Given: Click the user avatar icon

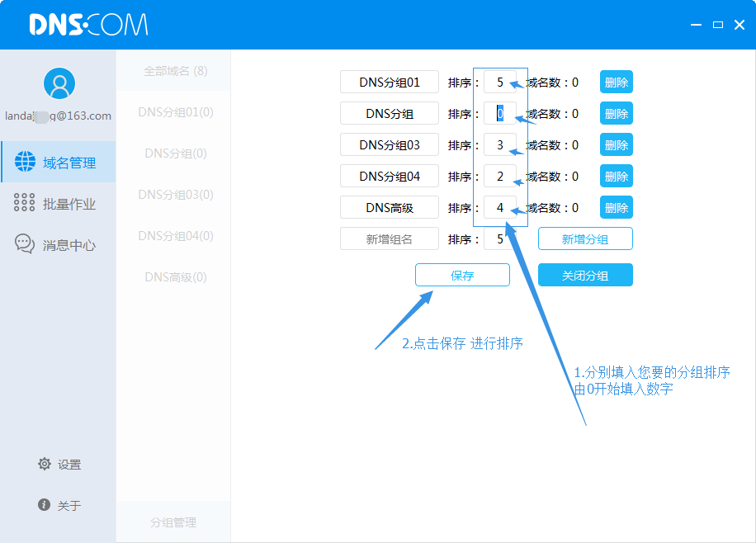Looking at the screenshot, I should click(x=59, y=83).
